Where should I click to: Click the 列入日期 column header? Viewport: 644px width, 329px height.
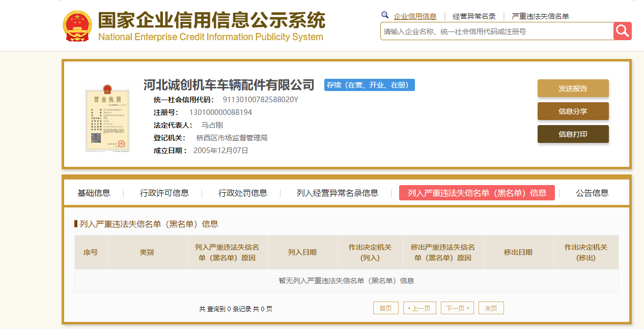click(x=302, y=252)
